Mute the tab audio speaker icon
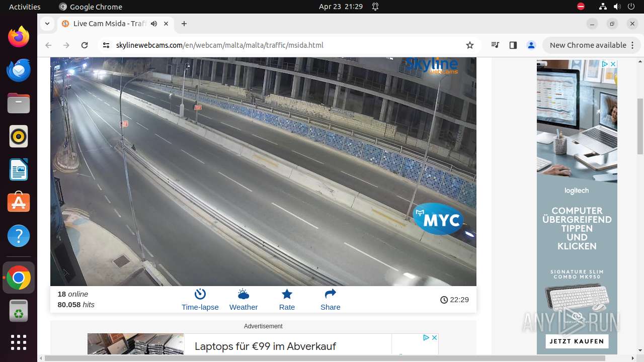This screenshot has height=362, width=644. 154,24
